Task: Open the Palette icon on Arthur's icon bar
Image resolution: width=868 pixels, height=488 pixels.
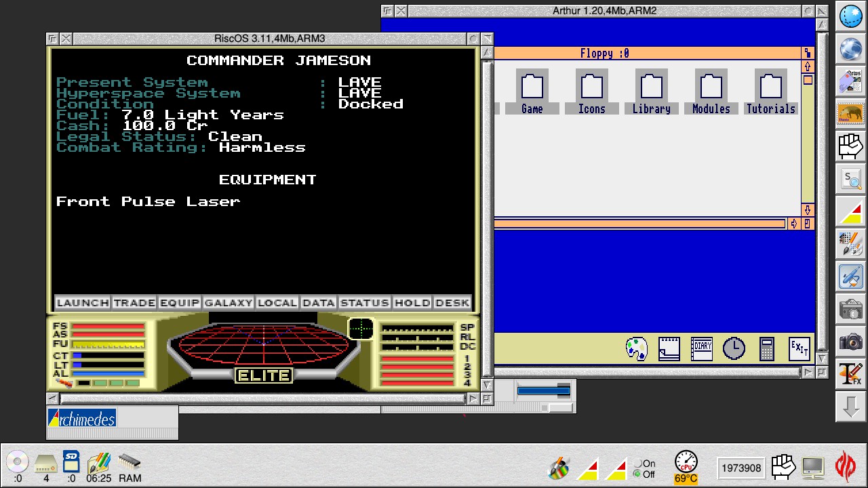Action: pyautogui.click(x=636, y=348)
